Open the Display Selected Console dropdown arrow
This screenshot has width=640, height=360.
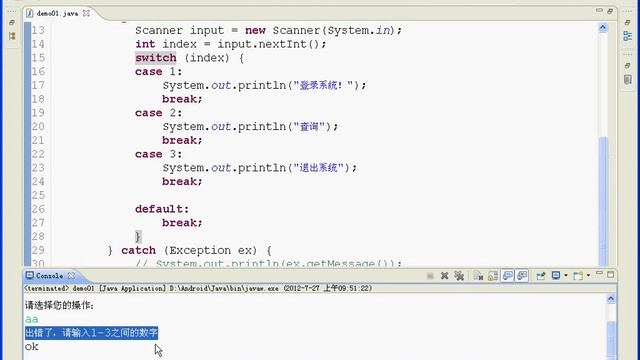(x=566, y=276)
